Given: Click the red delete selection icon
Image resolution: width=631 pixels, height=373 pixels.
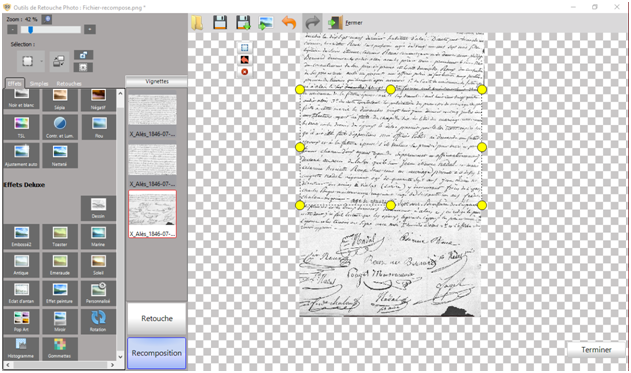Looking at the screenshot, I should (244, 72).
